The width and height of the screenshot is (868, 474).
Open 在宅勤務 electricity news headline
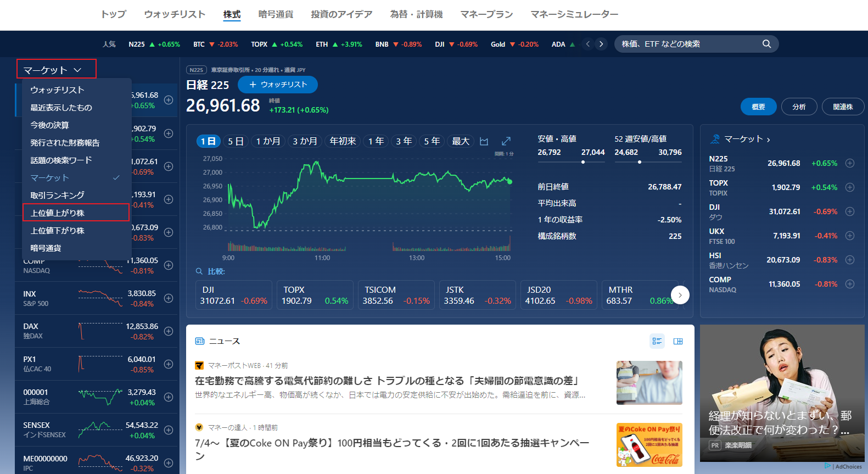click(x=388, y=381)
